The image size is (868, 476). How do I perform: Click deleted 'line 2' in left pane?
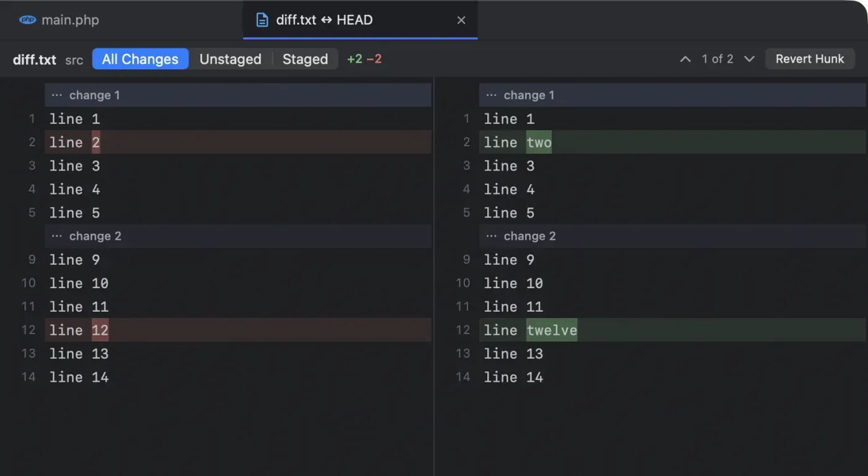pyautogui.click(x=238, y=142)
